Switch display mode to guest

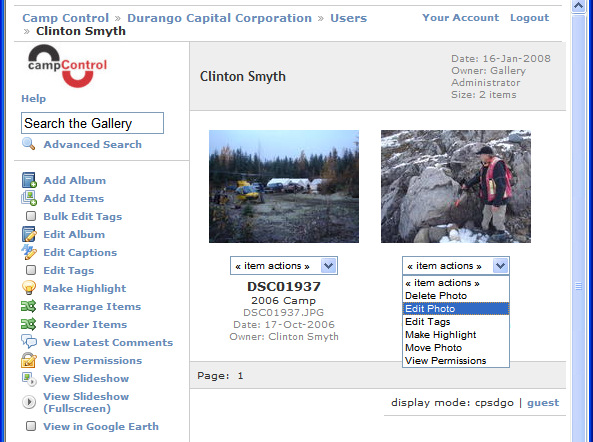(543, 403)
